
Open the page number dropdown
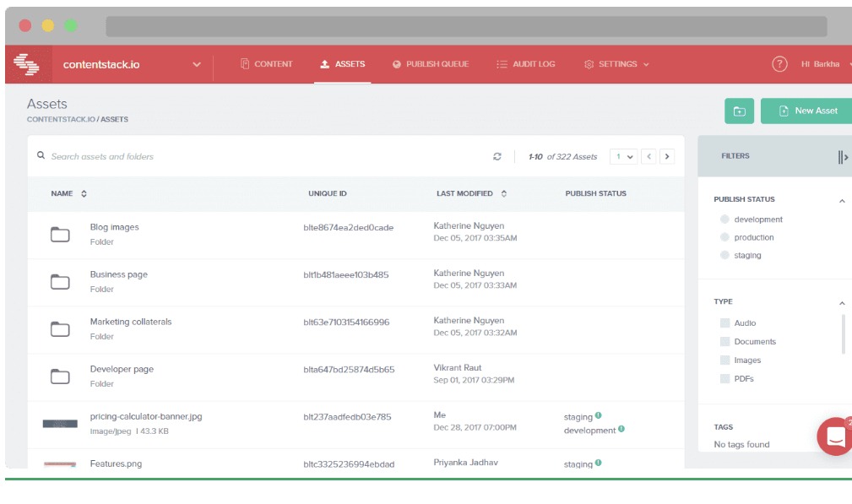tap(625, 156)
